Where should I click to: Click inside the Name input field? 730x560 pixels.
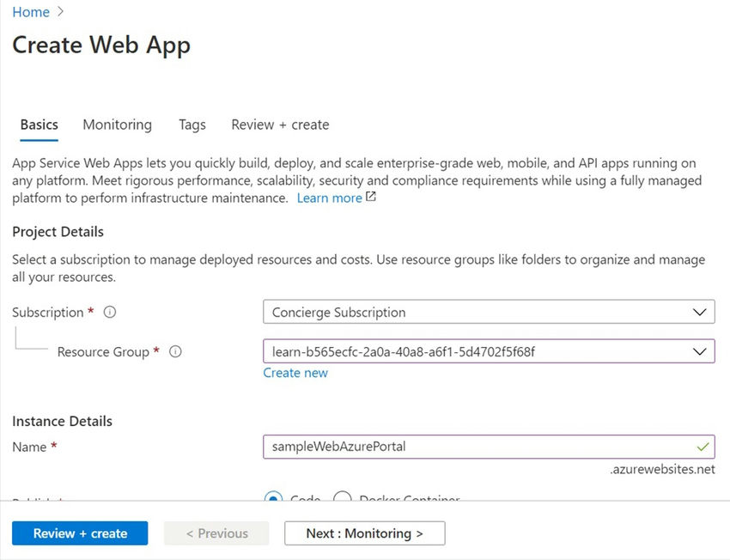481,447
